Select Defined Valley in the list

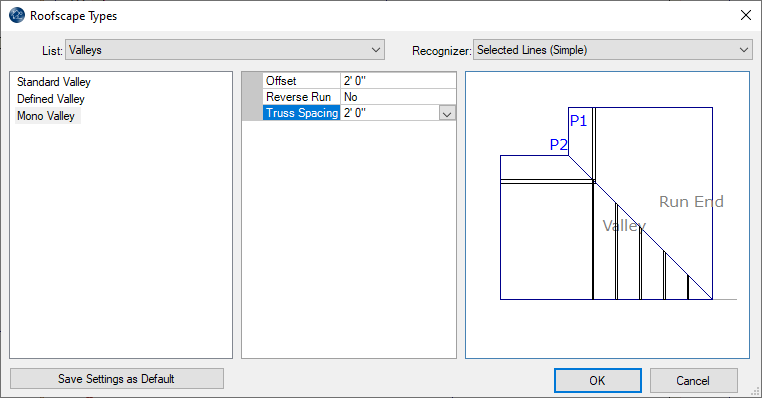pos(51,99)
